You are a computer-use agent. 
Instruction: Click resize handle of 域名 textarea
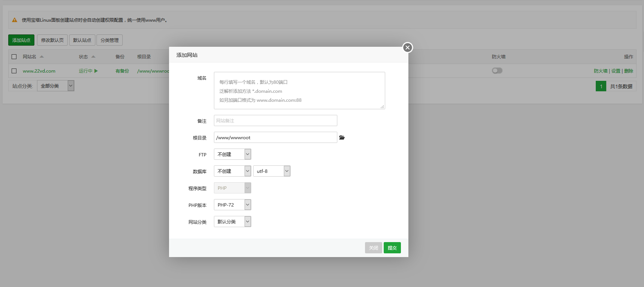click(x=382, y=107)
